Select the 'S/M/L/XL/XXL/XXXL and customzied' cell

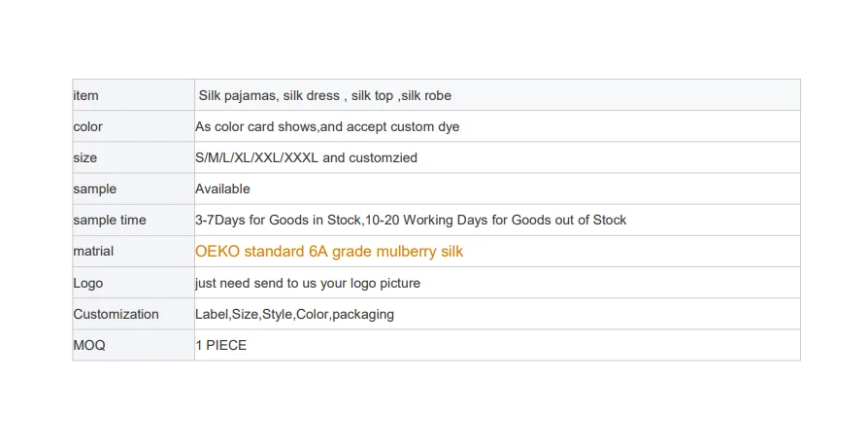(x=306, y=157)
